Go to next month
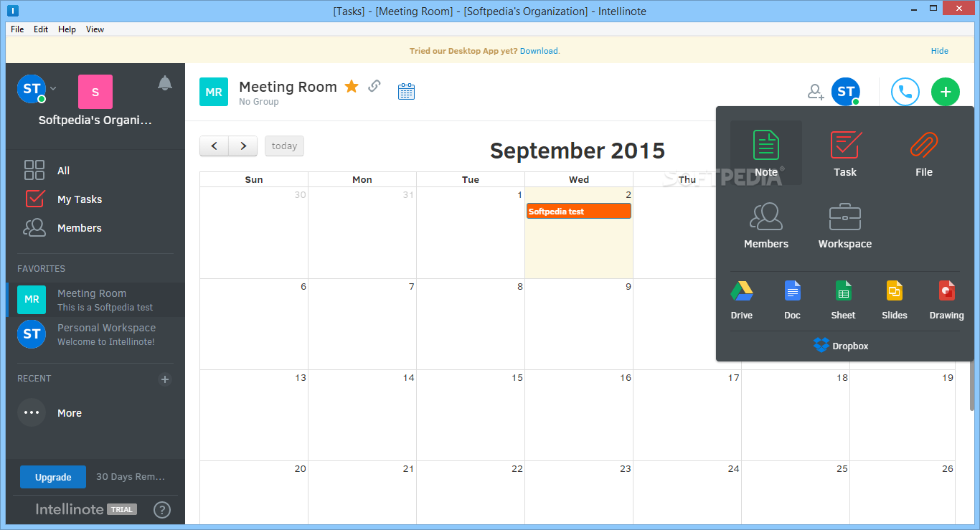The height and width of the screenshot is (530, 980). click(243, 146)
